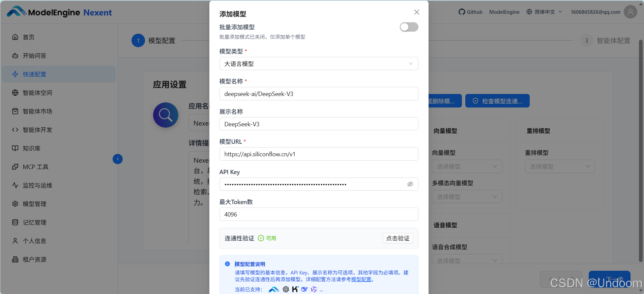Screen dimensions: 644x294
Task: Click the 检查模型连通 button
Action: 497,101
